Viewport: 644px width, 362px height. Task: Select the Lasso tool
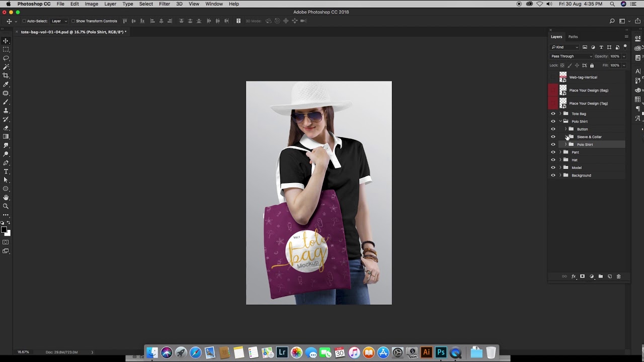pyautogui.click(x=6, y=58)
